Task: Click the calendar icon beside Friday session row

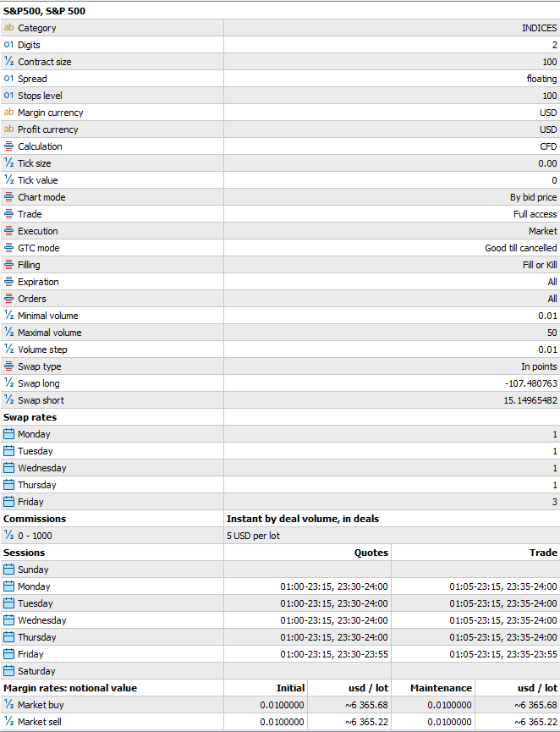Action: pos(8,654)
